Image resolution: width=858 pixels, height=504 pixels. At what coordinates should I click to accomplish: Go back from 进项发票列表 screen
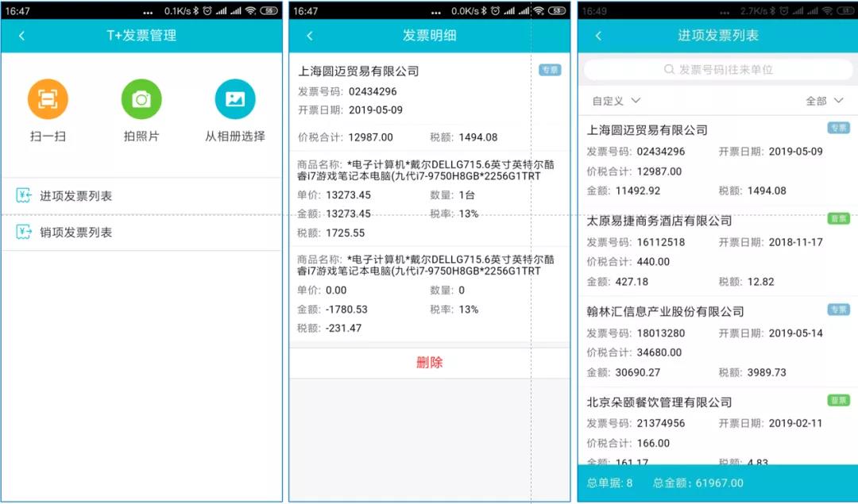pos(598,36)
